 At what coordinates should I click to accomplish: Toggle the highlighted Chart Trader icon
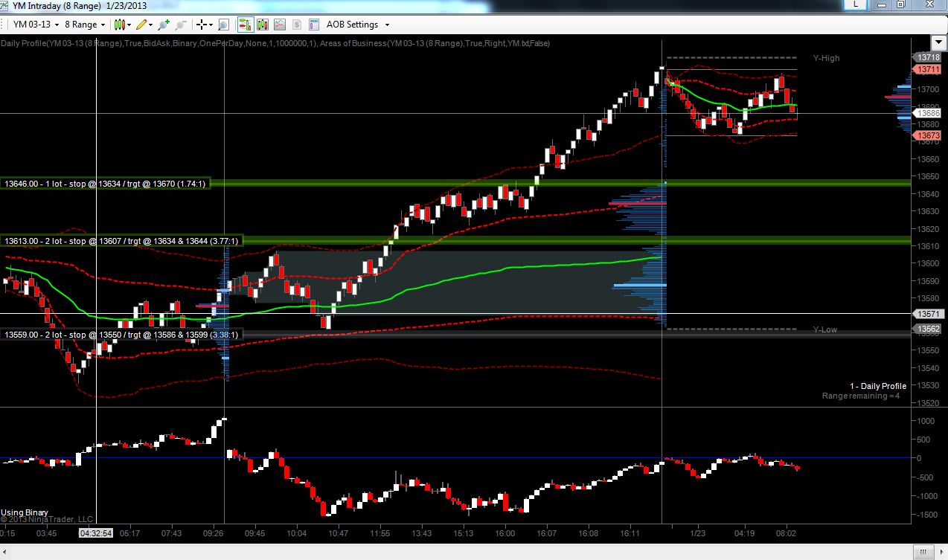coord(245,25)
